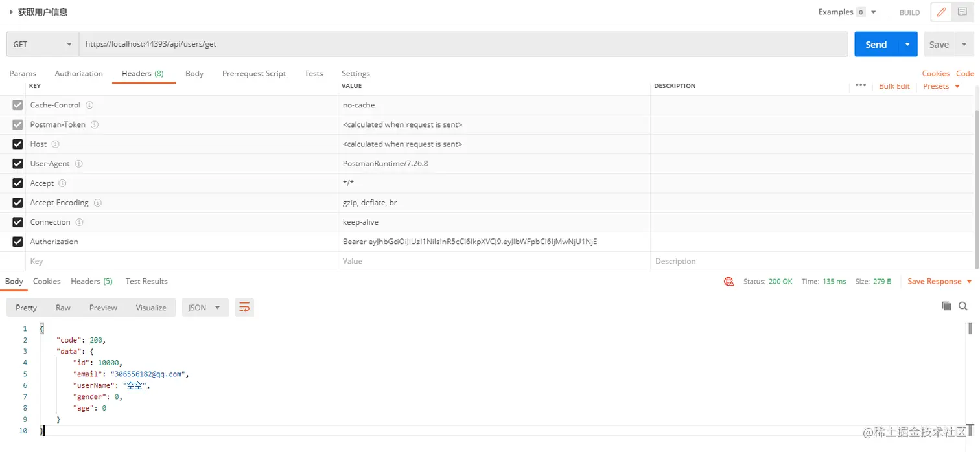Open the Send button dropdown arrow

(x=907, y=44)
